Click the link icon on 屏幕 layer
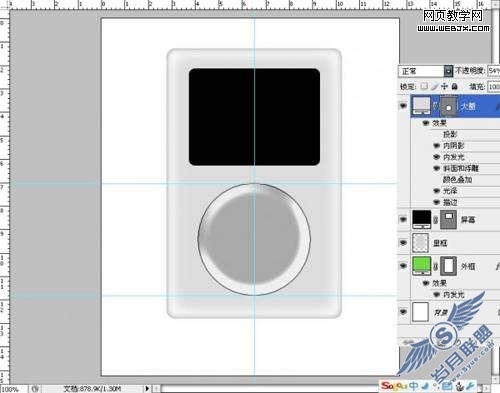500x393 pixels. (435, 219)
